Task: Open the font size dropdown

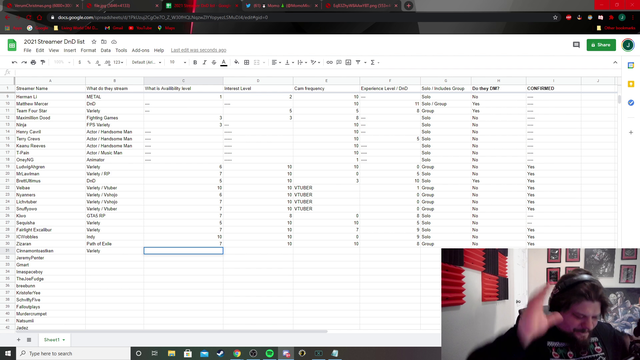Action: coord(178,62)
